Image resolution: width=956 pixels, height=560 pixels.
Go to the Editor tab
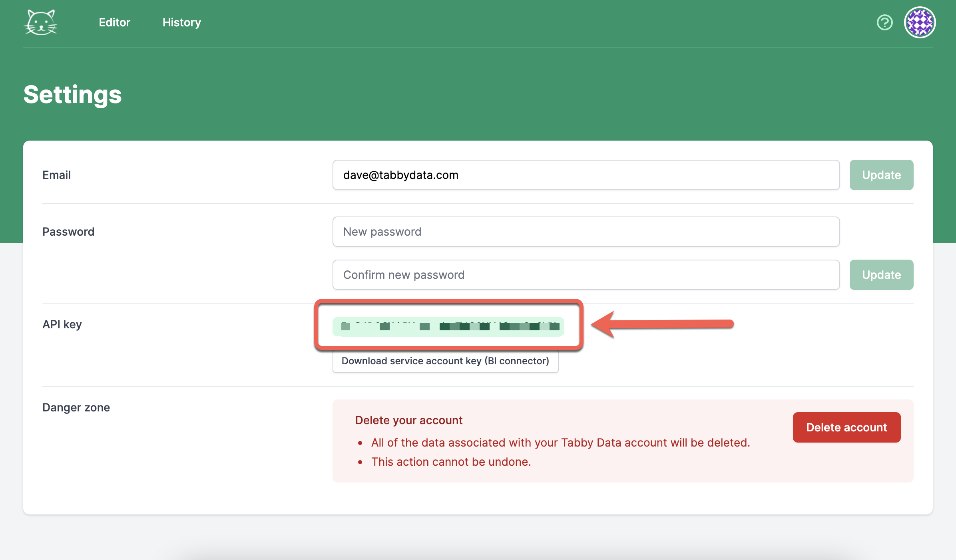pos(114,22)
